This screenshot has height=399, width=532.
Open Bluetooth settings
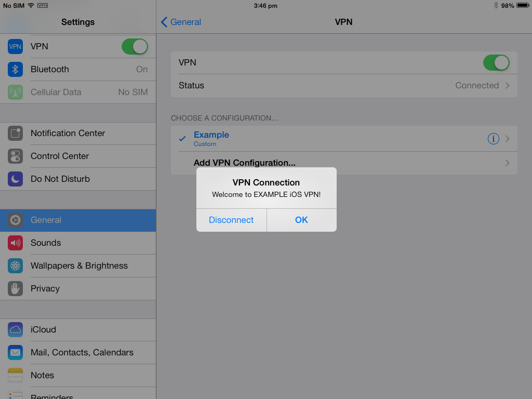[x=78, y=69]
